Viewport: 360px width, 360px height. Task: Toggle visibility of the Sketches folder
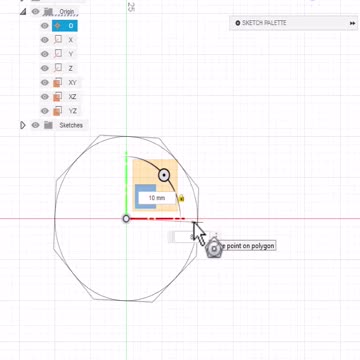point(35,125)
